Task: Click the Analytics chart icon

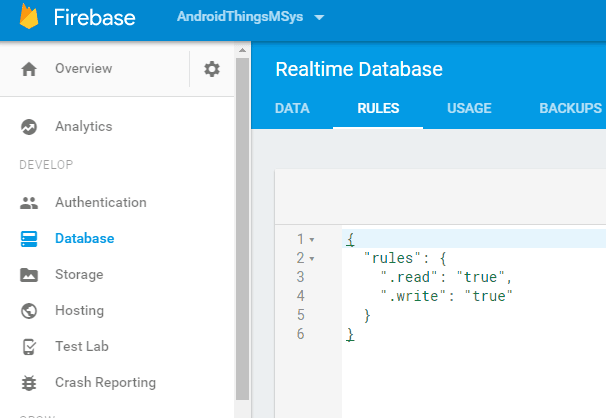Action: tap(29, 127)
